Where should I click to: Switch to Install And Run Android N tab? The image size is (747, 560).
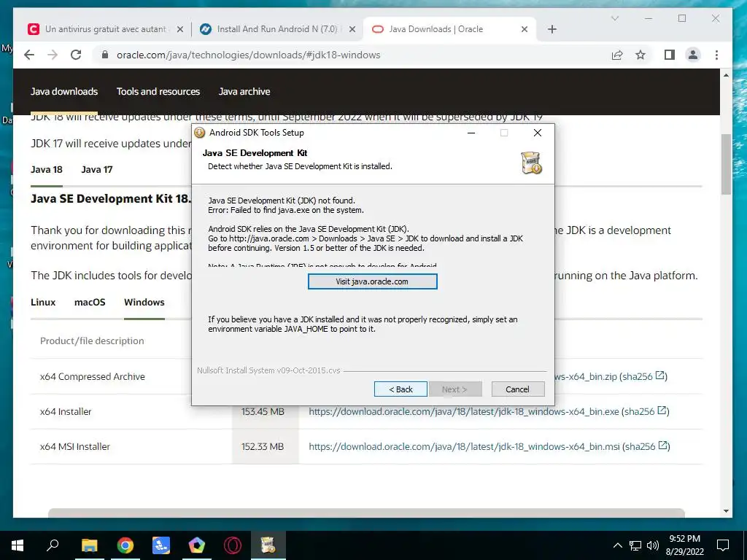[x=277, y=29]
